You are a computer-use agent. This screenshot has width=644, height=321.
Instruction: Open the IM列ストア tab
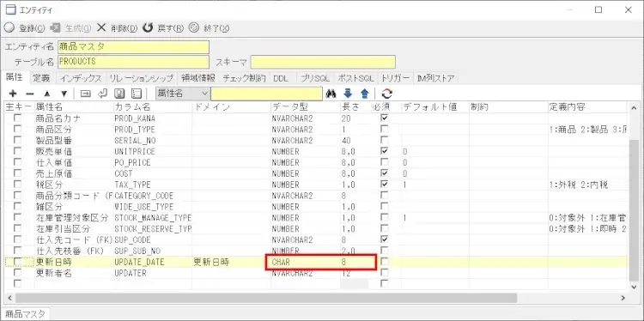click(435, 77)
